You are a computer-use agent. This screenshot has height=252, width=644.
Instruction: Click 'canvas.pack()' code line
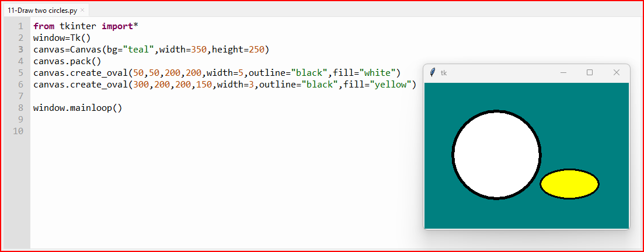[x=67, y=62]
